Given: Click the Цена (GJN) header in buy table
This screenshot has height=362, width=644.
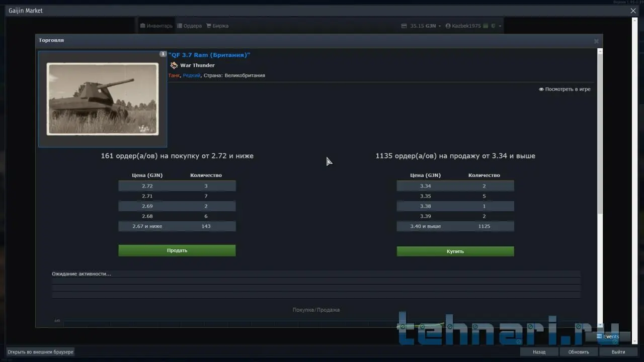Looking at the screenshot, I should click(x=147, y=175).
